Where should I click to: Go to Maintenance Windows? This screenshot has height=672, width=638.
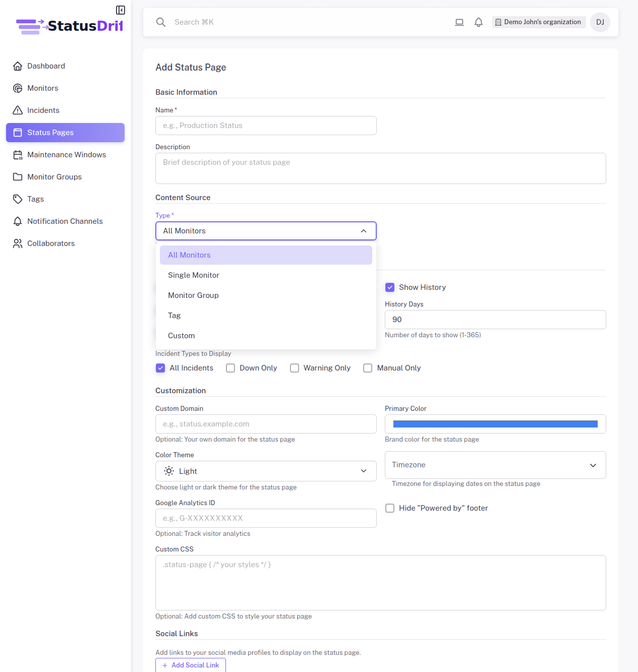click(67, 154)
